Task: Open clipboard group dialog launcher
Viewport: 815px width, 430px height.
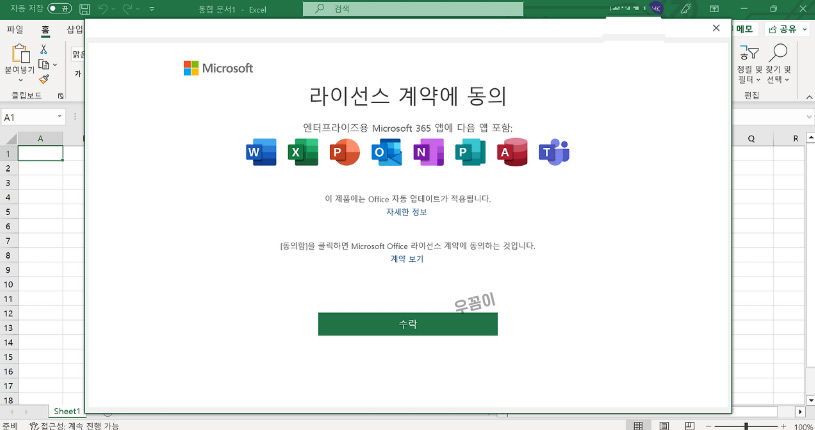Action: (x=60, y=96)
